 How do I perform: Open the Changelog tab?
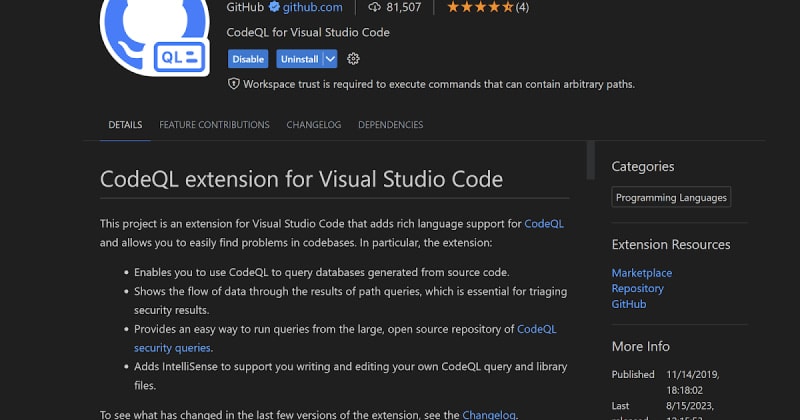tap(313, 125)
